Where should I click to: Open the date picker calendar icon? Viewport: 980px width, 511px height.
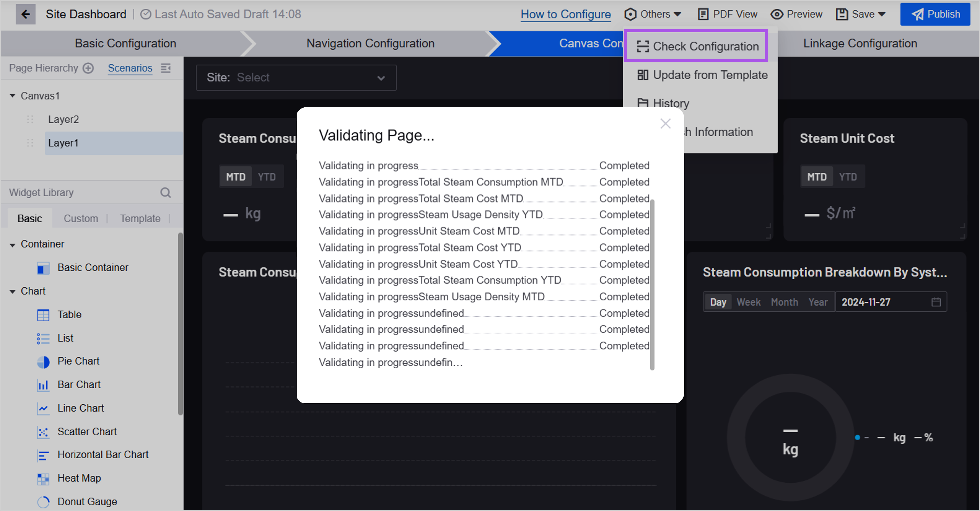936,302
